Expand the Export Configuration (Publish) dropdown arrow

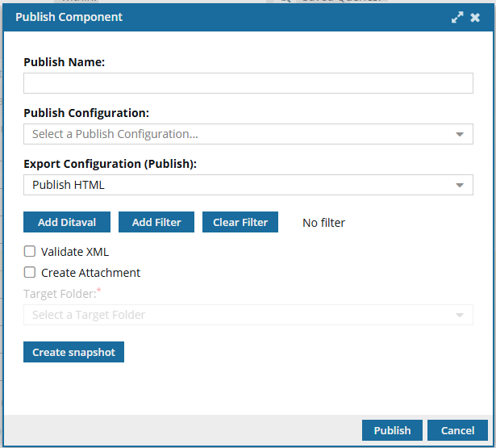point(460,185)
